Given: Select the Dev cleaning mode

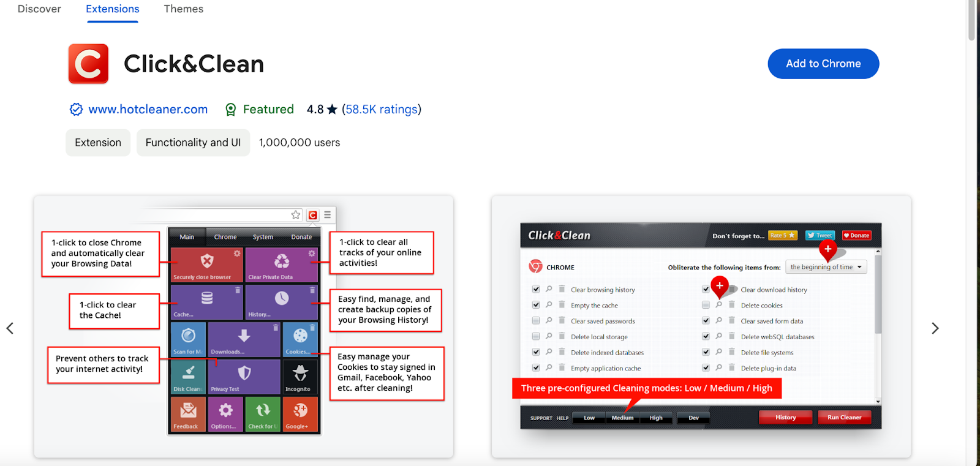Looking at the screenshot, I should [694, 418].
